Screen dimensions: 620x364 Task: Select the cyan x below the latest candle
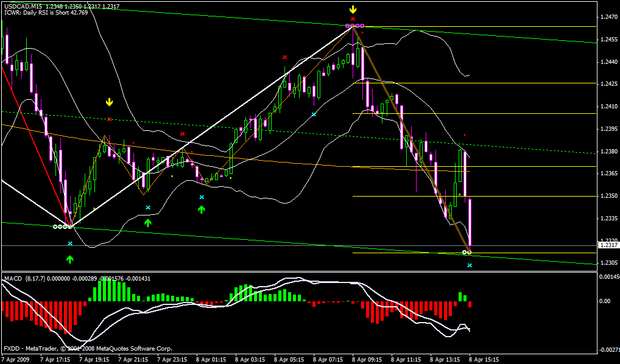470,265
